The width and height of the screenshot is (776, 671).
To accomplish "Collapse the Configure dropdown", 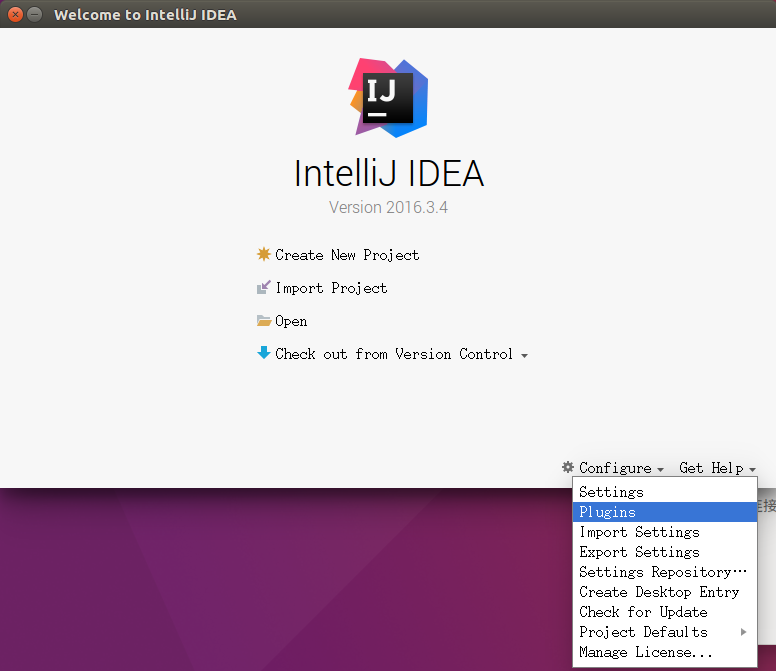I will (x=615, y=468).
